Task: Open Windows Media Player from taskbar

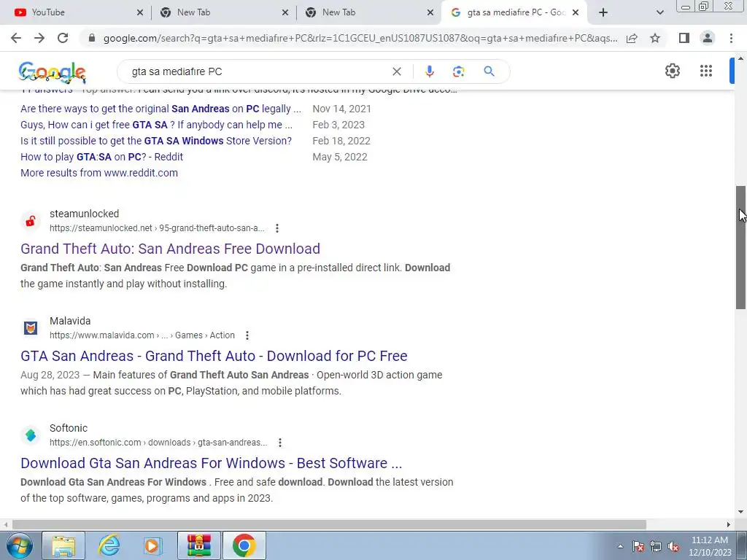Action: (153, 545)
